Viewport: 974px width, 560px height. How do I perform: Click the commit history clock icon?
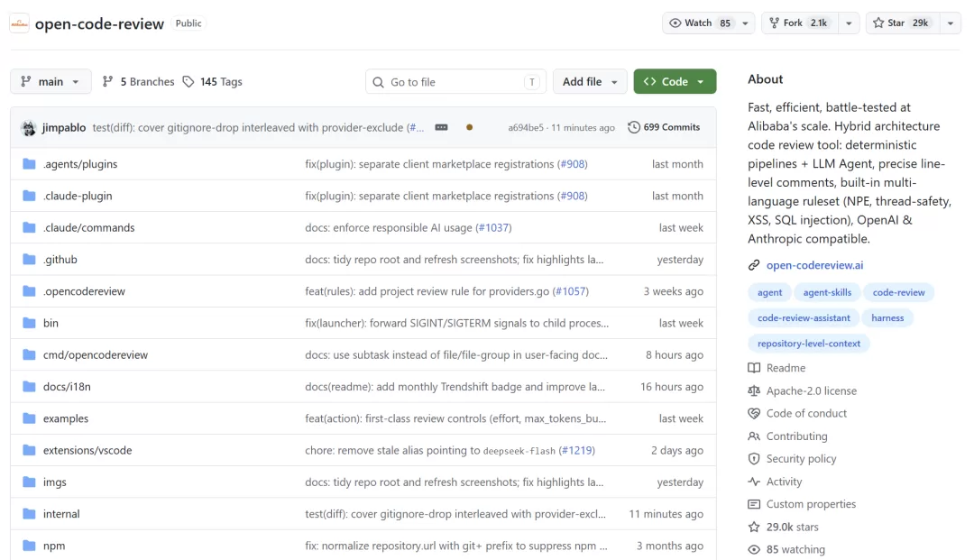pos(634,127)
